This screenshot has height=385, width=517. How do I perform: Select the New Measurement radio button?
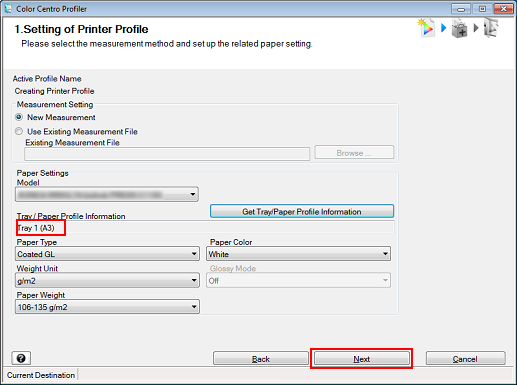(x=19, y=117)
